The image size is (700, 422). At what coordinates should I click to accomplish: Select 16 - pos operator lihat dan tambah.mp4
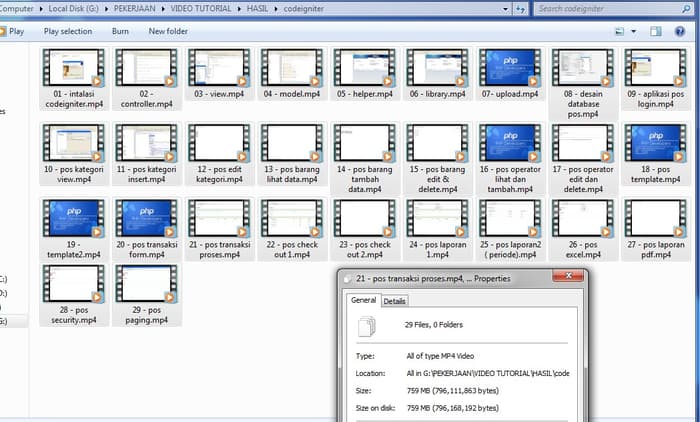coord(509,143)
